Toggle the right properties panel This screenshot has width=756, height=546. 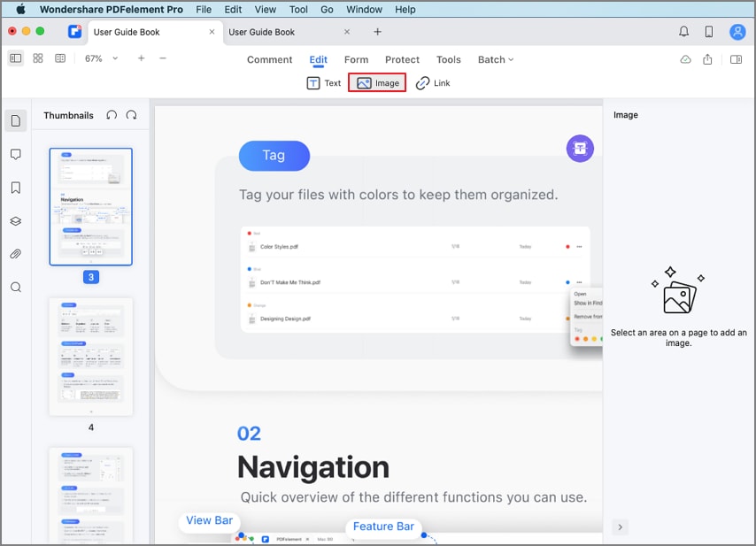(x=736, y=59)
